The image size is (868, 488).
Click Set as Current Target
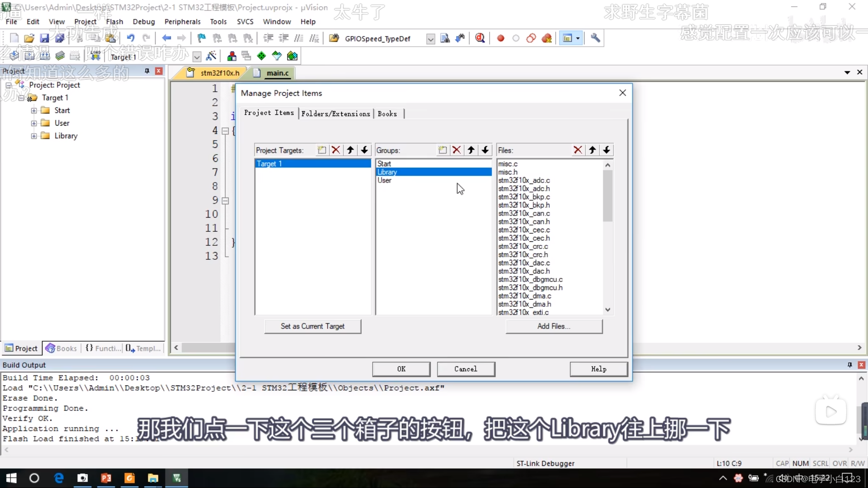click(x=312, y=326)
